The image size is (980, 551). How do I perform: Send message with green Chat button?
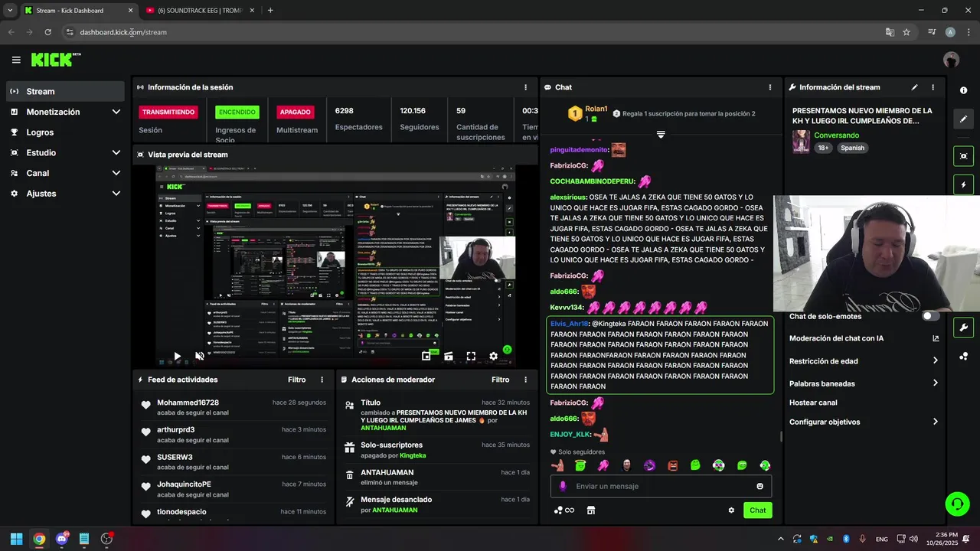757,510
